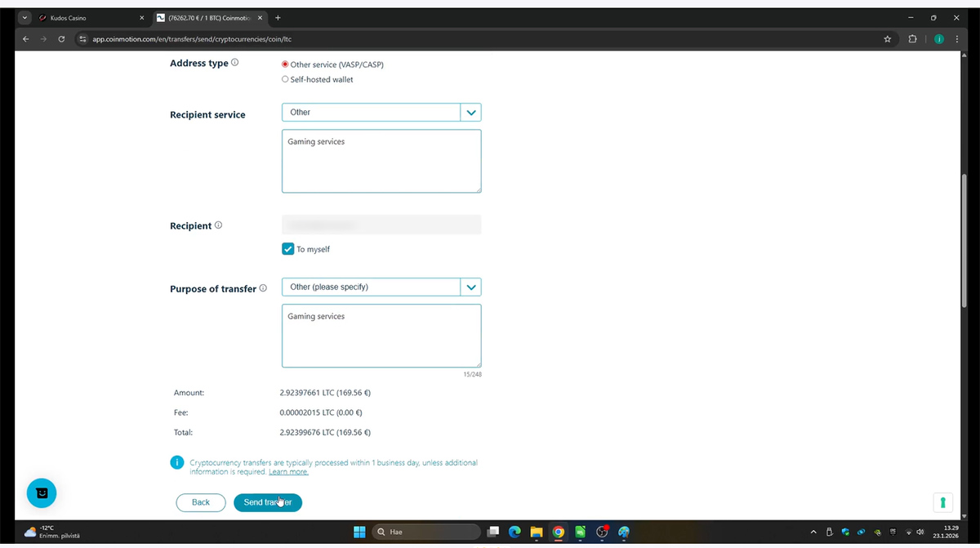Click the green scroll-to-top arrow icon
The height and width of the screenshot is (548, 980).
coord(942,502)
